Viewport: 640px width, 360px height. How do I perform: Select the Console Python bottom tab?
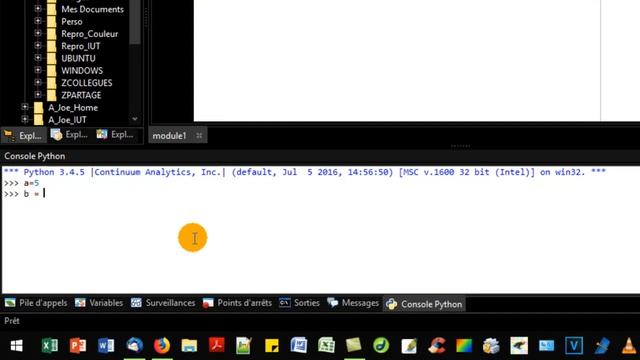(424, 304)
